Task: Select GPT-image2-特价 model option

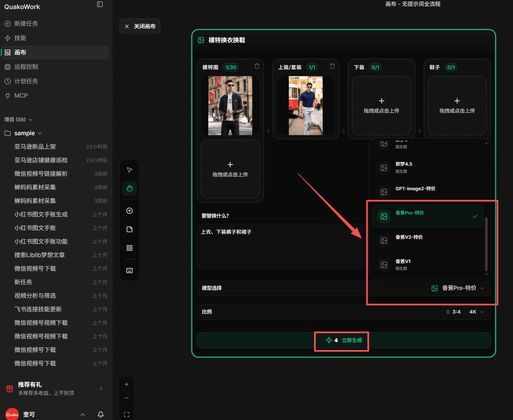Action: (x=428, y=192)
